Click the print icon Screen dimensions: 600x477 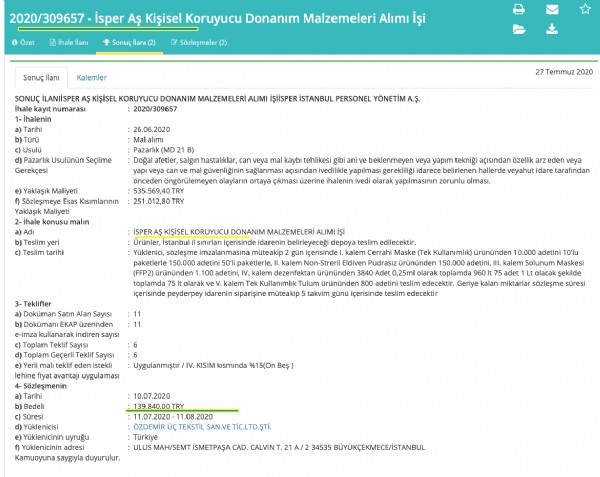[519, 9]
